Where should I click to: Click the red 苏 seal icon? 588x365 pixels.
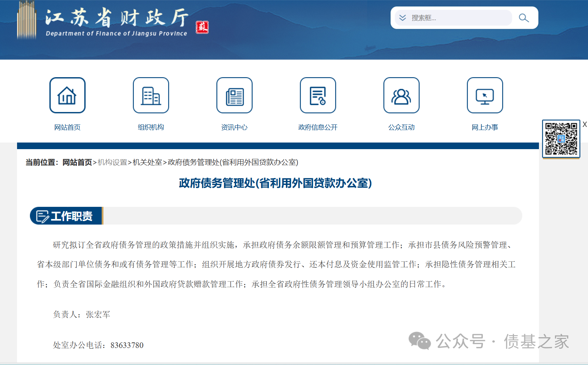(202, 27)
